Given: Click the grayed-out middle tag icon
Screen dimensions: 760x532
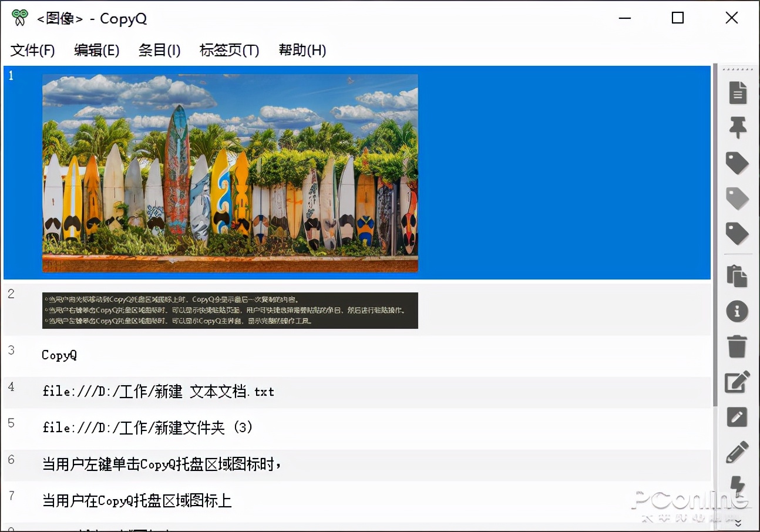Looking at the screenshot, I should 737,198.
